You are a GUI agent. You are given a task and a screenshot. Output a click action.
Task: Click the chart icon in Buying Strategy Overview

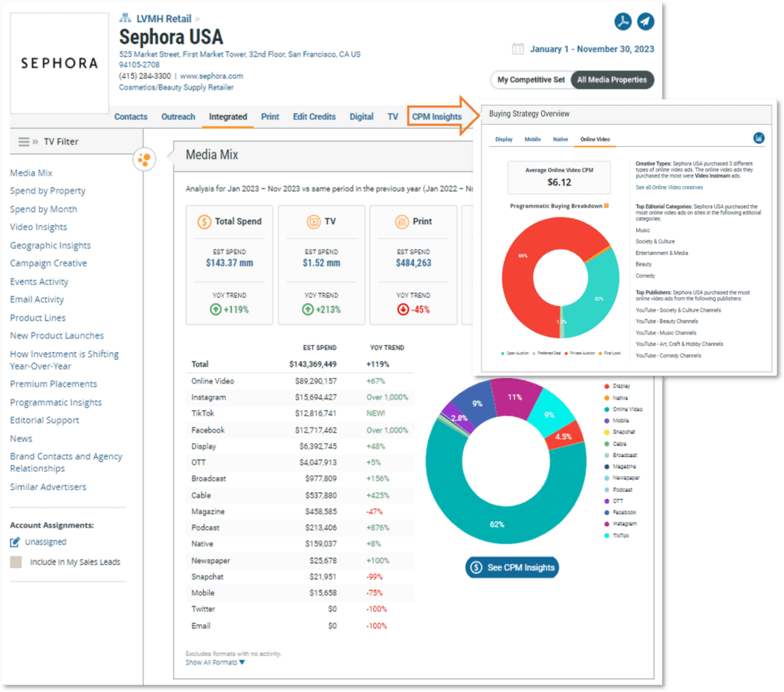point(759,138)
